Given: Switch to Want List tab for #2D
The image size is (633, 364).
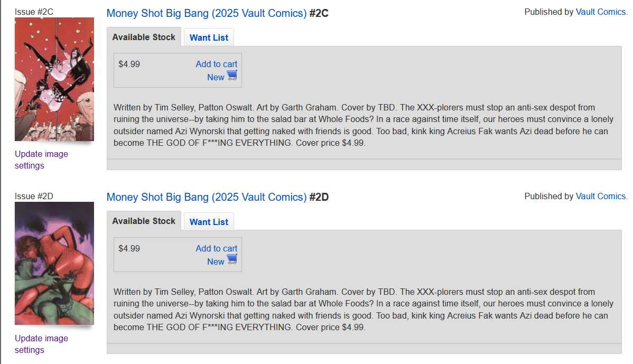Looking at the screenshot, I should tap(209, 222).
